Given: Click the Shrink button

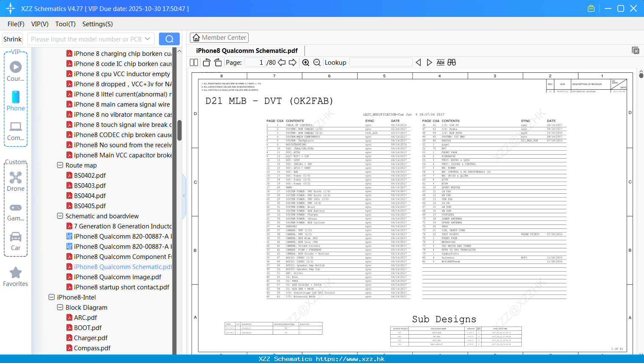Looking at the screenshot, I should click(x=12, y=39).
